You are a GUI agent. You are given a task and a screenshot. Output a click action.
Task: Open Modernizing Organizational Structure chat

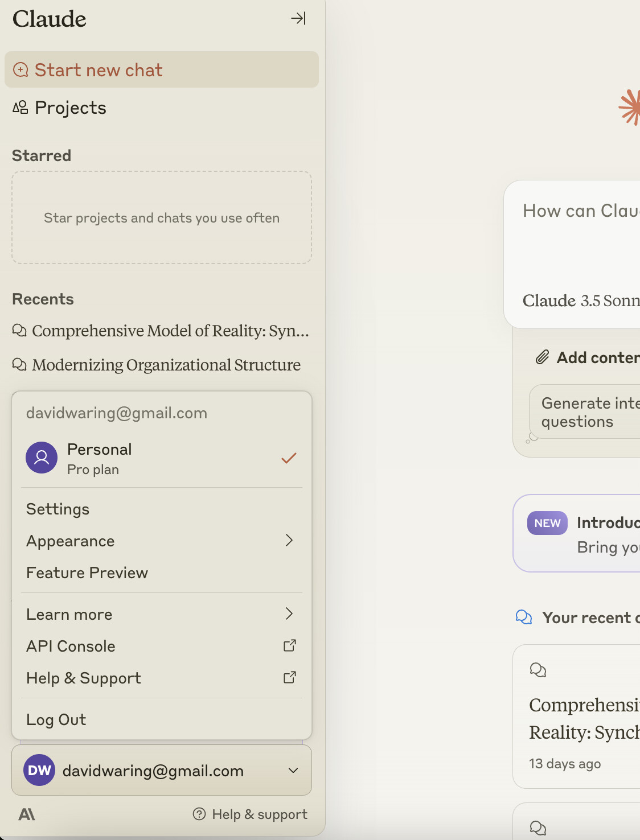pyautogui.click(x=162, y=365)
